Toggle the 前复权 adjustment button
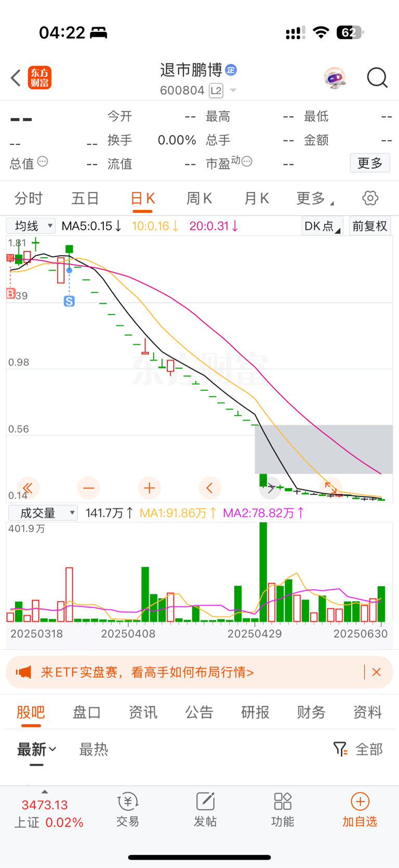399x868 pixels. click(370, 226)
